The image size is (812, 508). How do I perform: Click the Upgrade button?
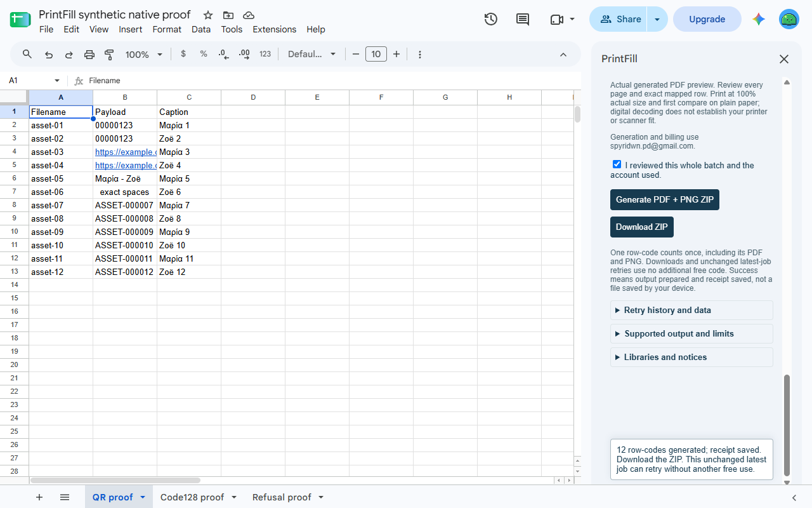pos(707,19)
